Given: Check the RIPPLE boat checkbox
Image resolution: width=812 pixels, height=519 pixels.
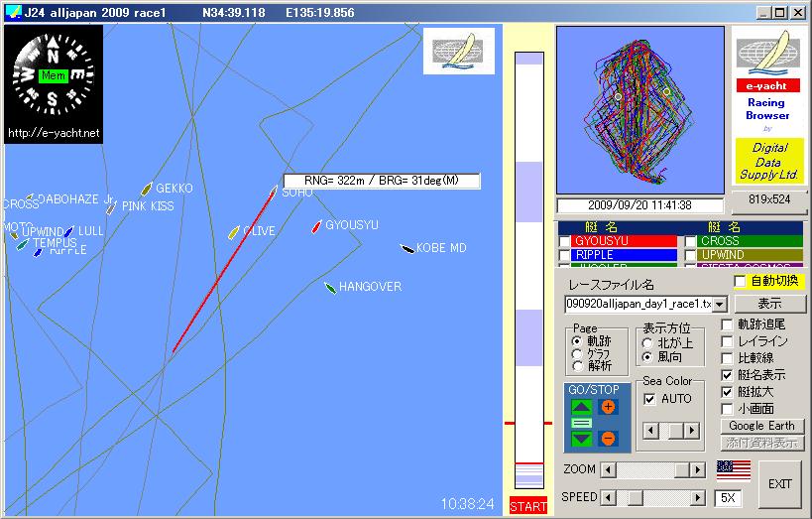Looking at the screenshot, I should coord(564,256).
